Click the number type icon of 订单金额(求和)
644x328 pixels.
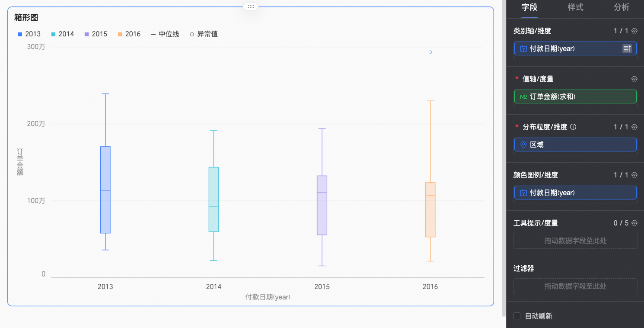coord(523,96)
